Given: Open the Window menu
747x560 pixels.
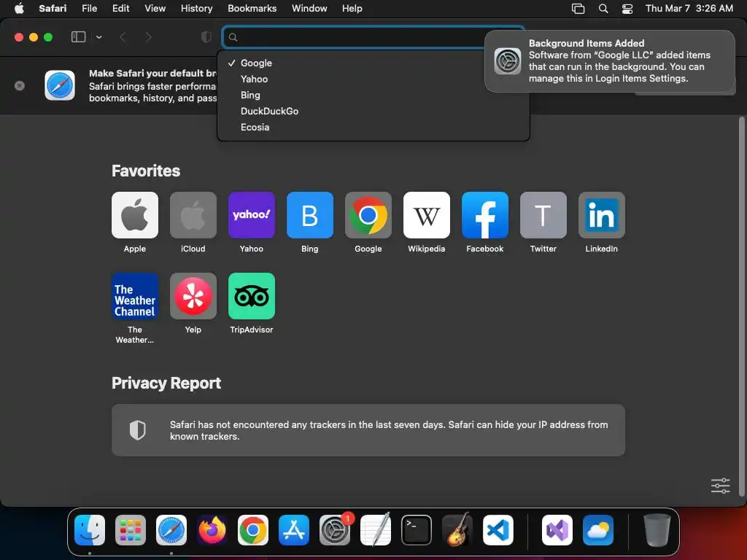Looking at the screenshot, I should [x=309, y=8].
